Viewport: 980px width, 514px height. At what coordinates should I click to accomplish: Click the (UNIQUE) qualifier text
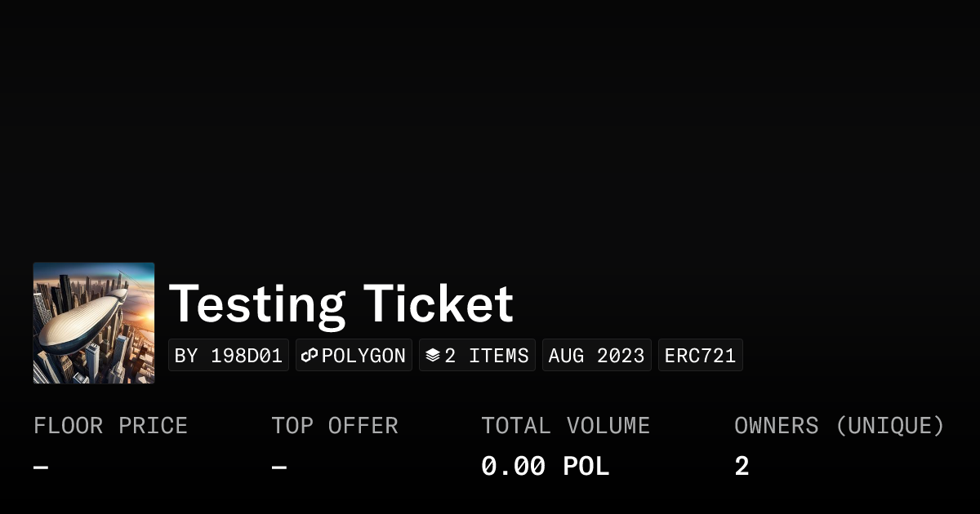[x=890, y=426]
